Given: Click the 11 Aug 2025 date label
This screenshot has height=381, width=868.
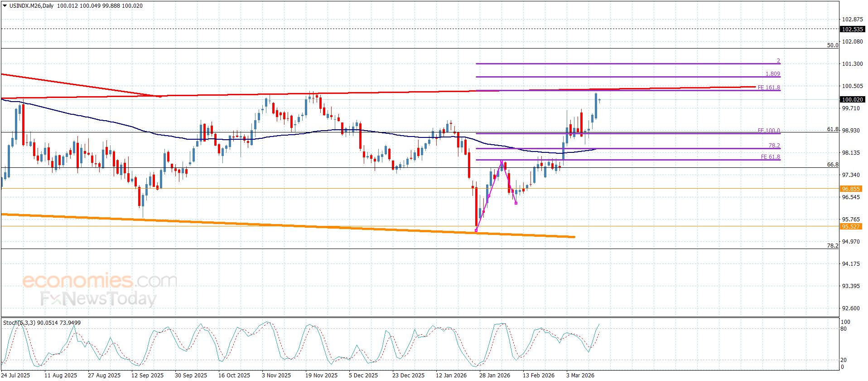Looking at the screenshot, I should click(x=61, y=375).
